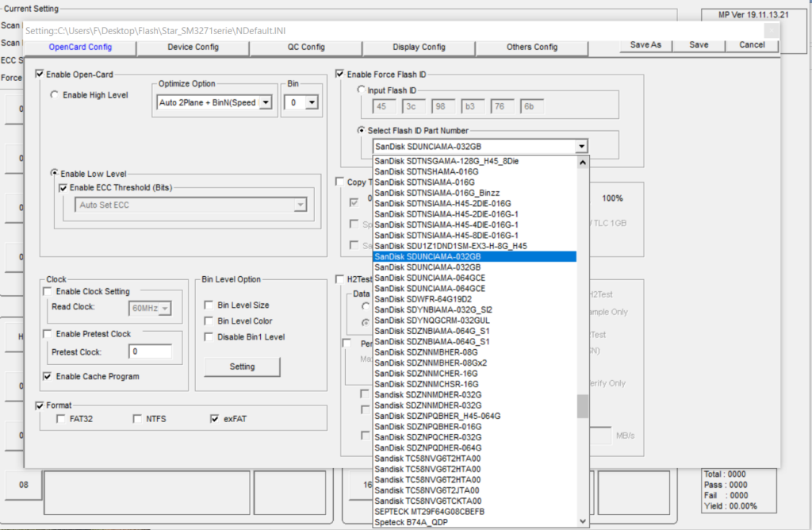Image resolution: width=812 pixels, height=530 pixels.
Task: Pick SanDisk SDTNSIAMA-H45-2DIE-016G-1 entry
Action: click(x=474, y=214)
